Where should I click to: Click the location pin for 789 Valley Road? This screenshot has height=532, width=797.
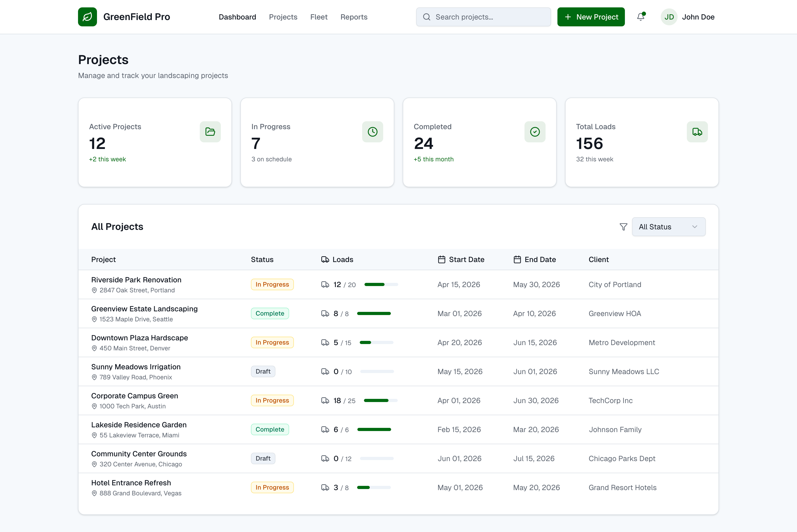(x=94, y=377)
